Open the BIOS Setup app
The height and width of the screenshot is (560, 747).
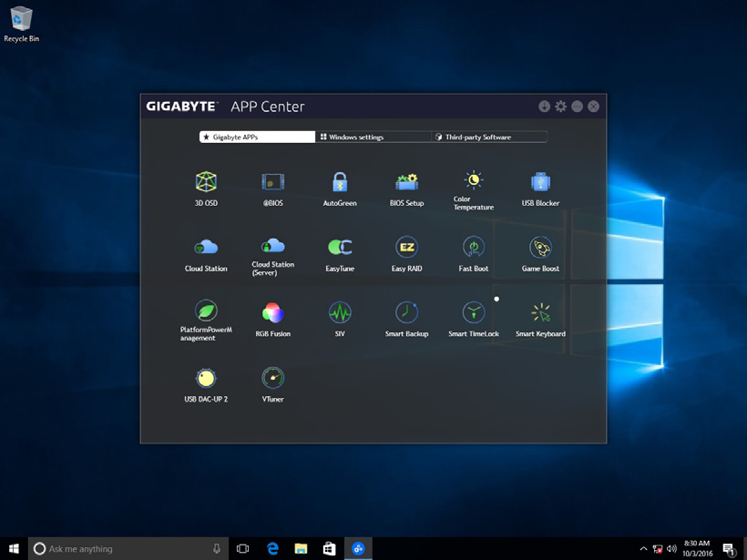[405, 182]
